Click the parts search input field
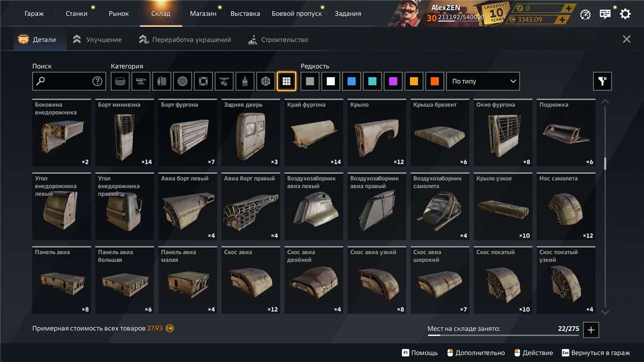The image size is (644, 362). coord(69,82)
